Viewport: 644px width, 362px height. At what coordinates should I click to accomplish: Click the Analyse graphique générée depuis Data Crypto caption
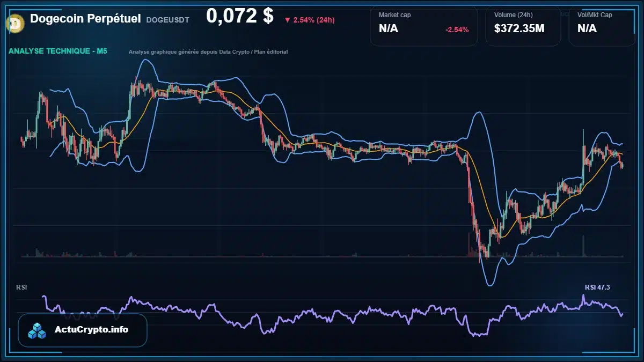coord(208,52)
